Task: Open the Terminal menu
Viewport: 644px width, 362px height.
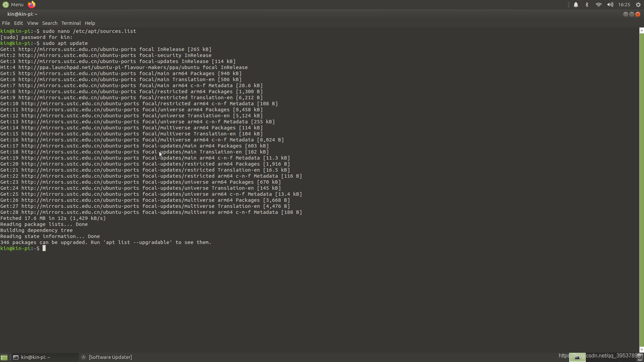Action: pyautogui.click(x=71, y=23)
